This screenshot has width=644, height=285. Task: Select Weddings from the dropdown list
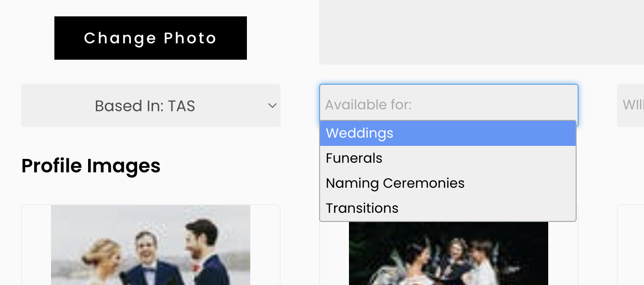pyautogui.click(x=448, y=133)
